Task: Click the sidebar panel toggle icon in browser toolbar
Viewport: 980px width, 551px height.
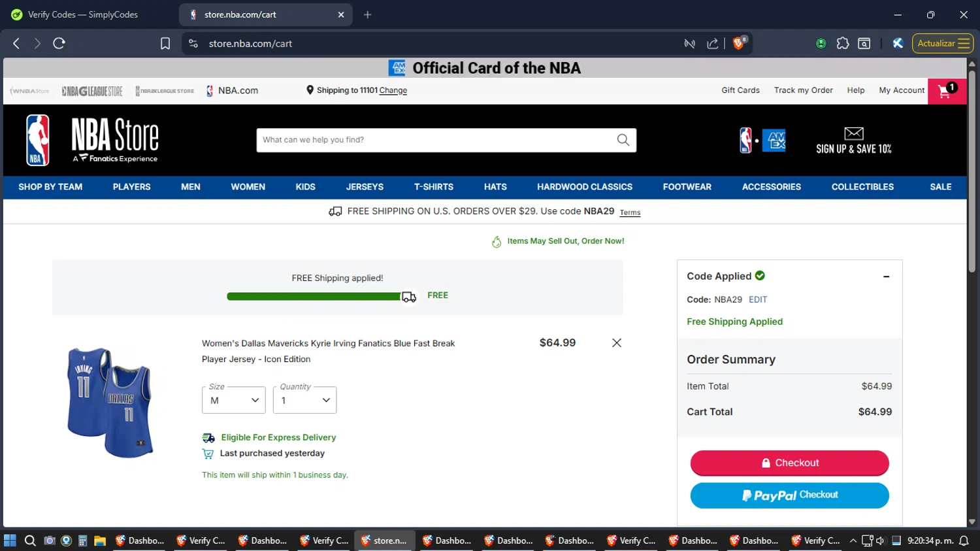Action: click(864, 43)
